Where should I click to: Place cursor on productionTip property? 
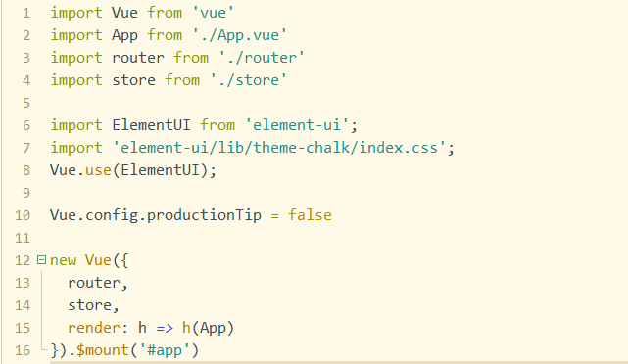coord(204,215)
